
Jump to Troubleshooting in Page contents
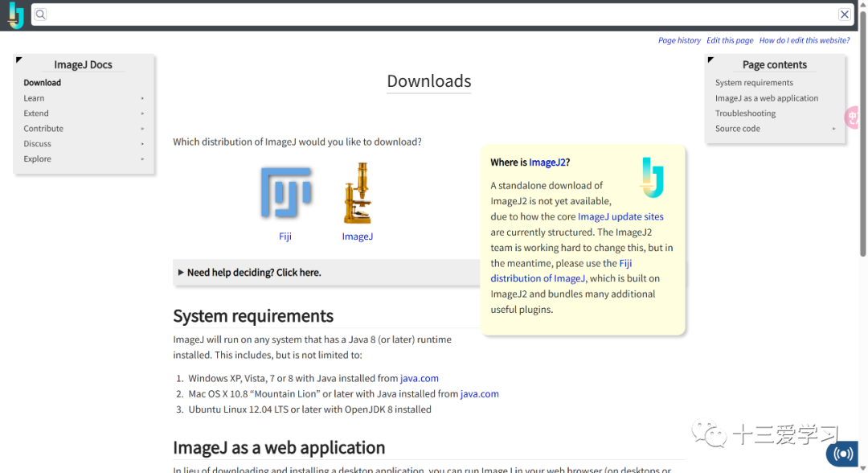click(745, 113)
